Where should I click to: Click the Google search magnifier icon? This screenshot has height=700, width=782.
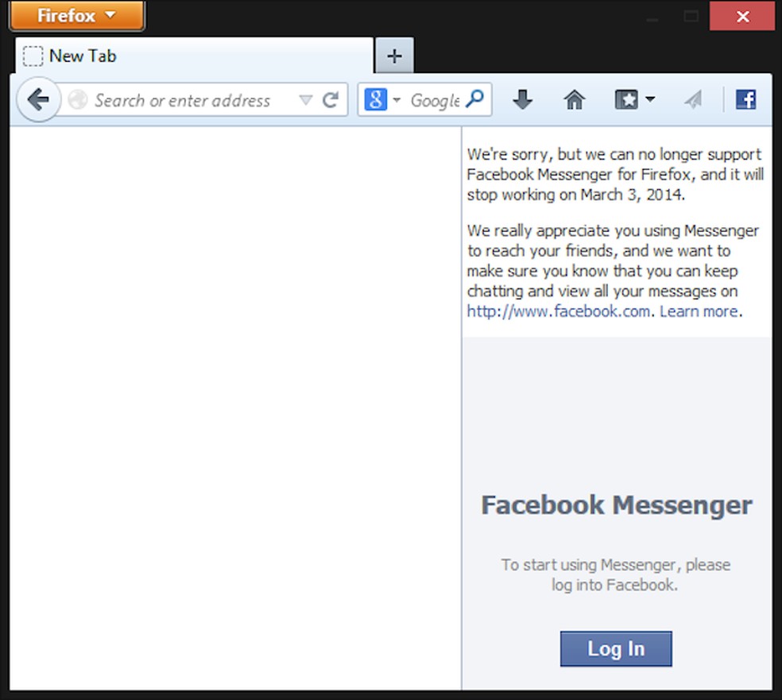[474, 99]
